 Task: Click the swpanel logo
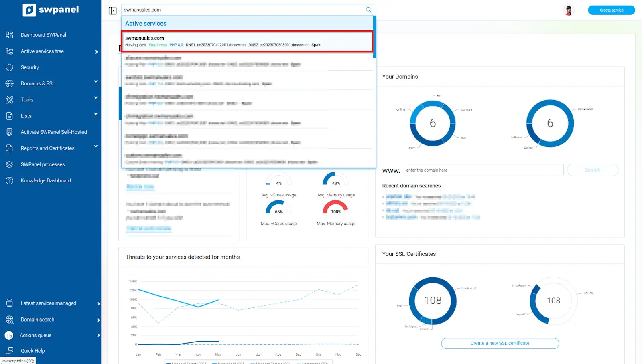pos(51,10)
